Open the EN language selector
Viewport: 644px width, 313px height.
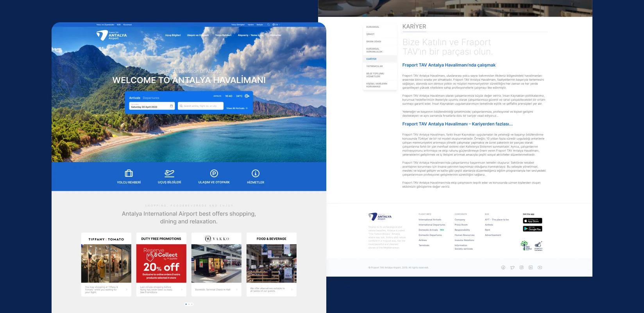[x=276, y=25]
